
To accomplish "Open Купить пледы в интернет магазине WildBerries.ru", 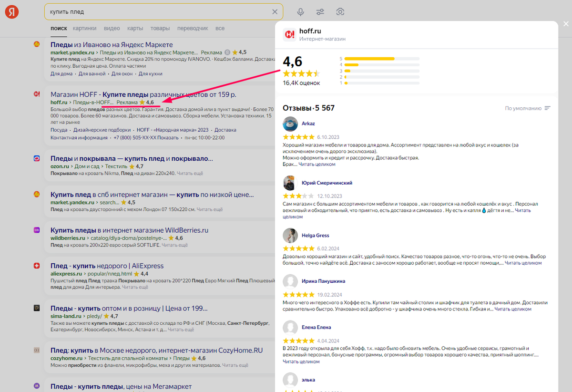I will (x=130, y=230).
